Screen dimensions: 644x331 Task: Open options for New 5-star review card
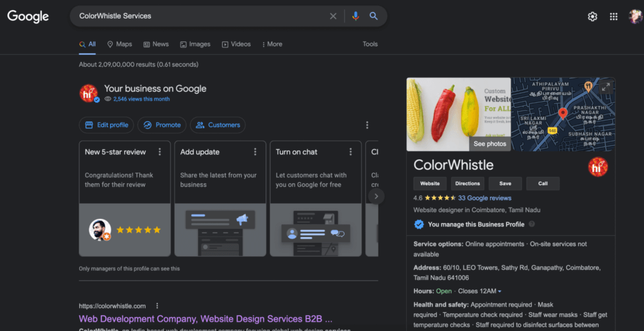(x=160, y=152)
